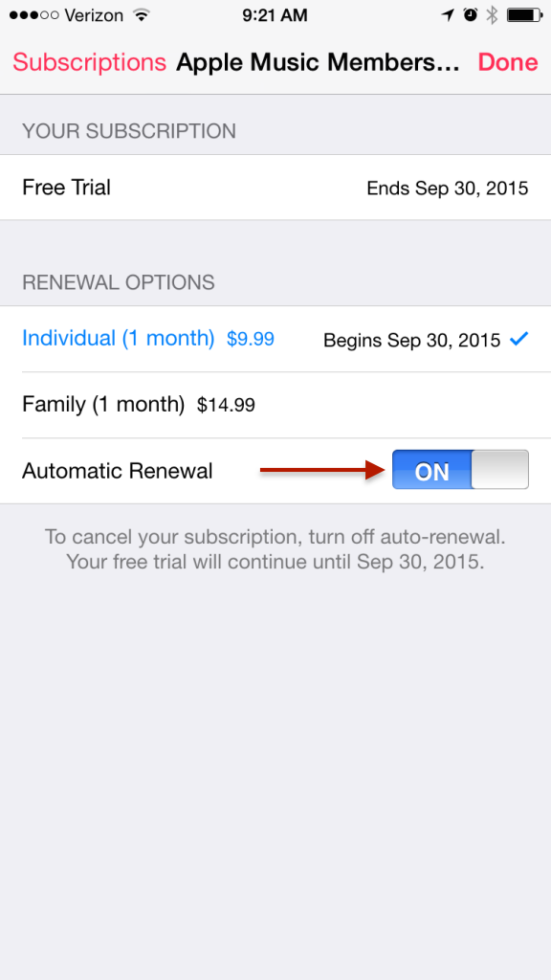The height and width of the screenshot is (980, 551).
Task: Tap the alarm clock status icon
Action: [471, 15]
